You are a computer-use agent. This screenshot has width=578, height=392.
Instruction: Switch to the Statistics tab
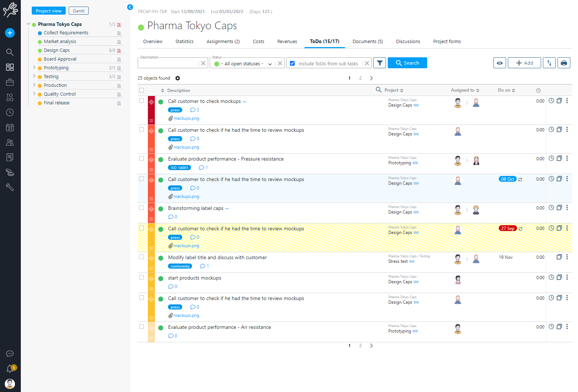(x=184, y=42)
